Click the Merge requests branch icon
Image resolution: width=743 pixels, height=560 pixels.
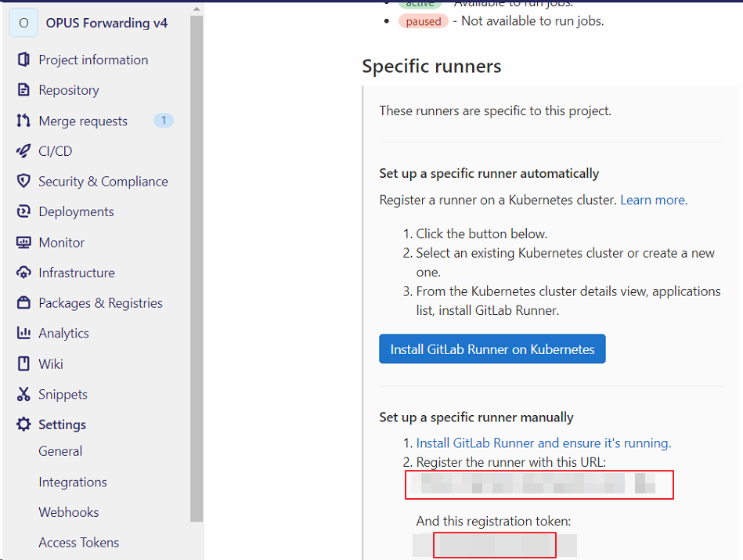click(x=23, y=121)
